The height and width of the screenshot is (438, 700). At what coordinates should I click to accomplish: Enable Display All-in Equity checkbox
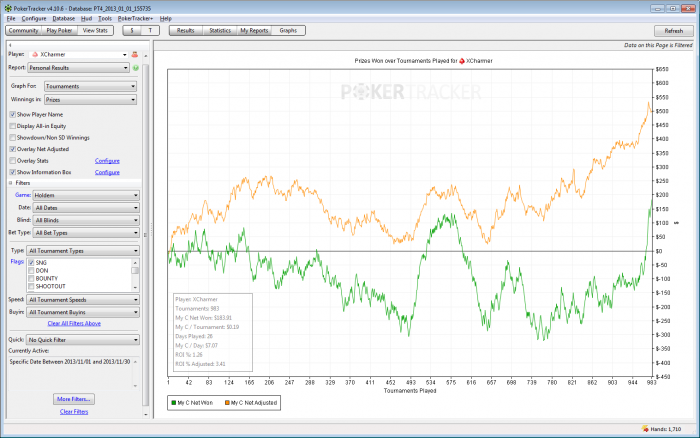(12, 126)
